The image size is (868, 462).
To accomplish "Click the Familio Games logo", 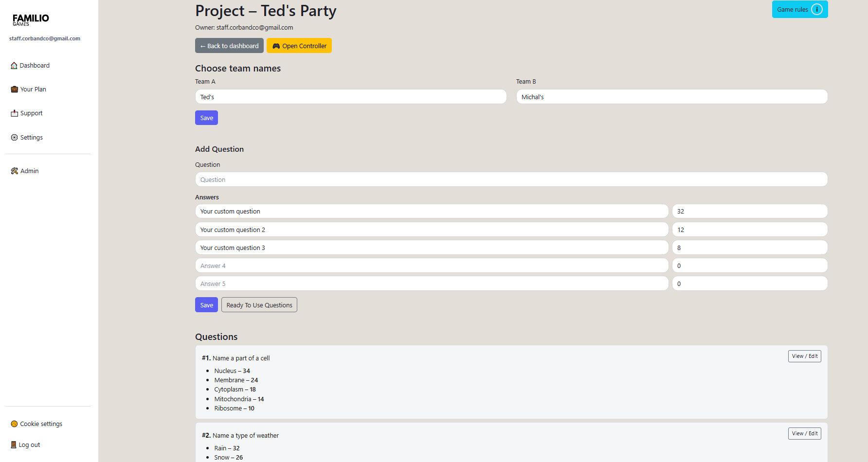I will (31, 19).
